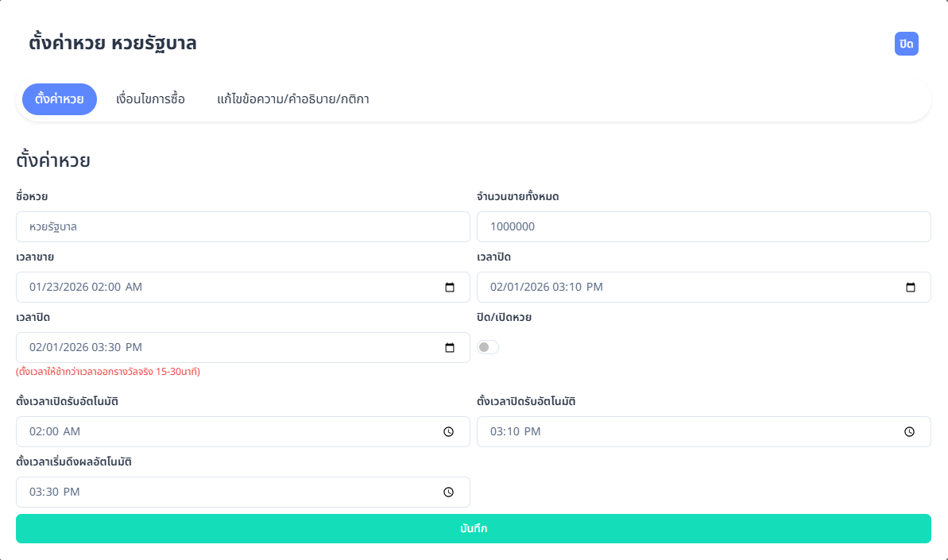
Task: Open calendar picker on 03:10 PM เวลาปิด field
Action: [x=911, y=288]
